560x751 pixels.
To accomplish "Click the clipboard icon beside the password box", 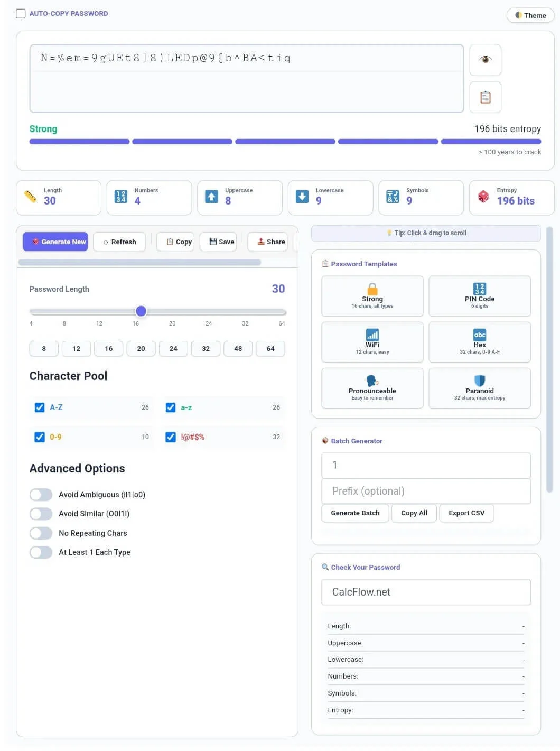I will click(x=485, y=97).
